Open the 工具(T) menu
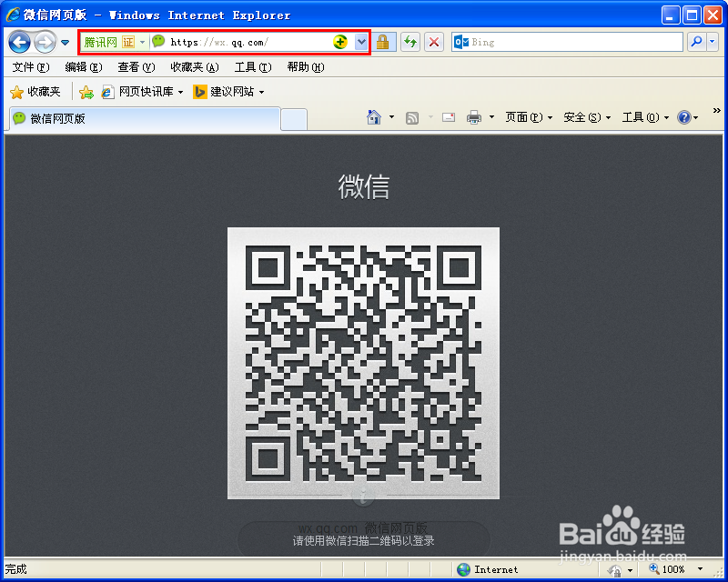Image resolution: width=728 pixels, height=582 pixels. pyautogui.click(x=253, y=67)
